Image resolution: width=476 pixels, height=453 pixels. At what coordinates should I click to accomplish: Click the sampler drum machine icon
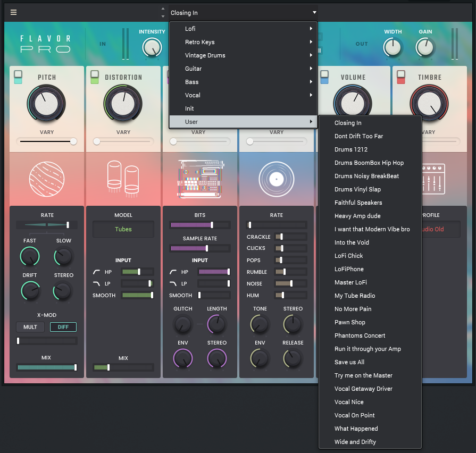click(200, 179)
